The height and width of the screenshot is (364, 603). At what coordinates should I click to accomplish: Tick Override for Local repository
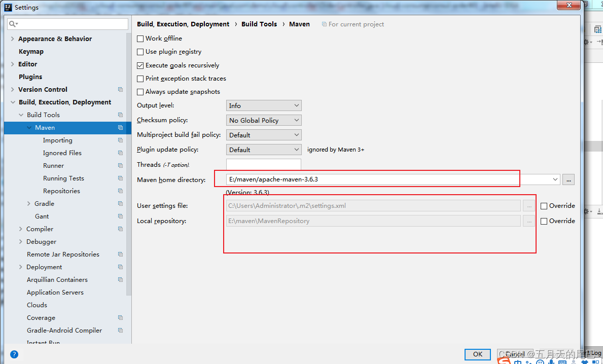pyautogui.click(x=544, y=222)
